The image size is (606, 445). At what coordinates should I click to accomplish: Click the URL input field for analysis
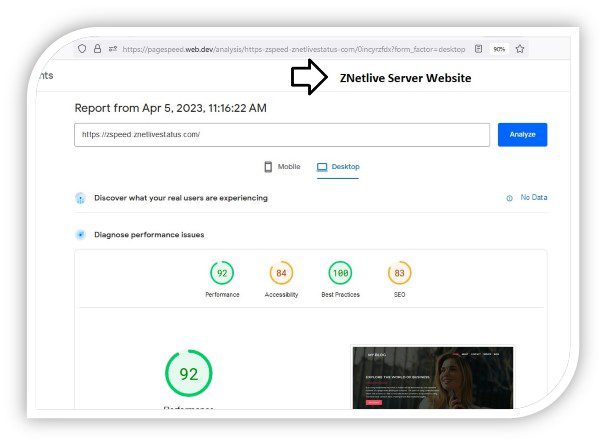coord(281,135)
